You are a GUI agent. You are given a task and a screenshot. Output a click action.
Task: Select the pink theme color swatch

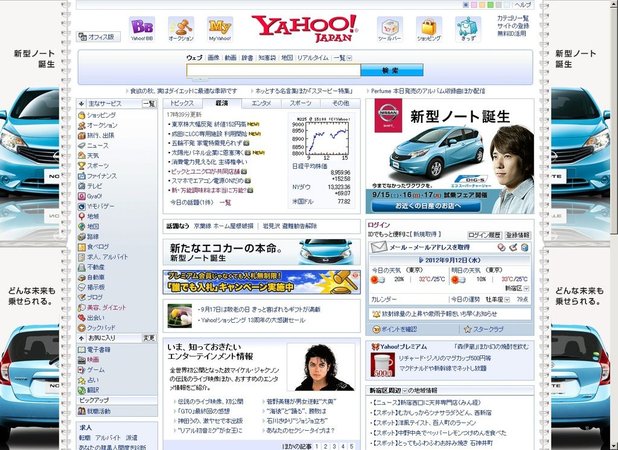pos(474,5)
